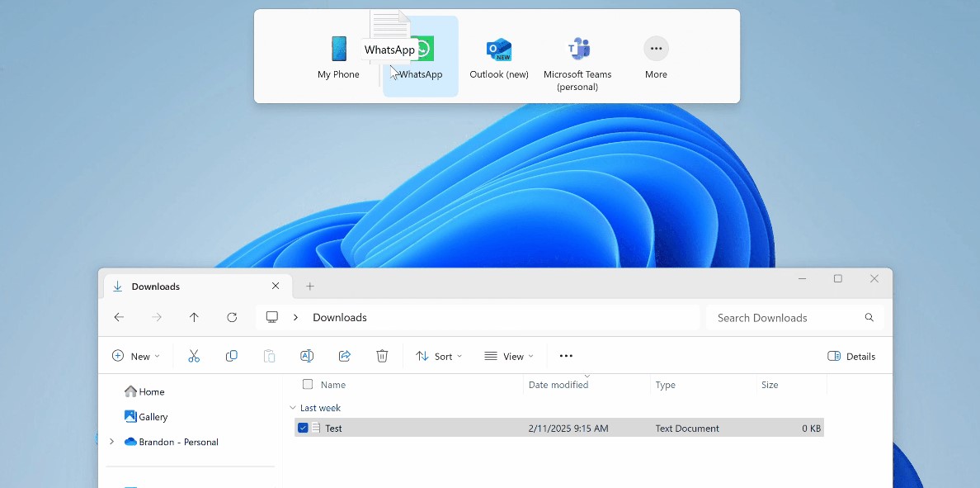
Task: Click the Rename icon in toolbar
Action: [307, 356]
